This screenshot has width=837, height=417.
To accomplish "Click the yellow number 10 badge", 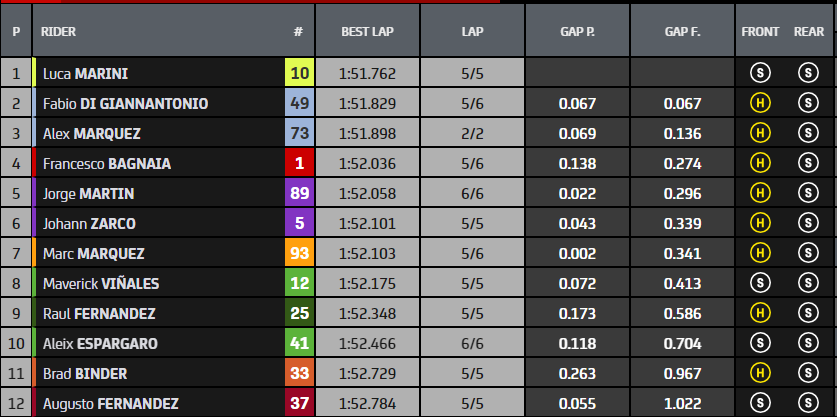I will (x=299, y=73).
